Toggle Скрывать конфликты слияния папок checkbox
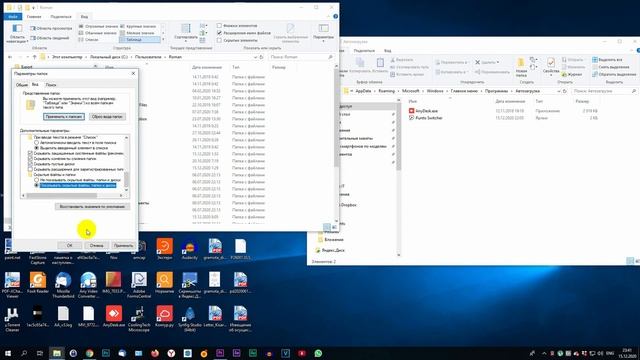Screen dimensions: 640x360 point(30,158)
